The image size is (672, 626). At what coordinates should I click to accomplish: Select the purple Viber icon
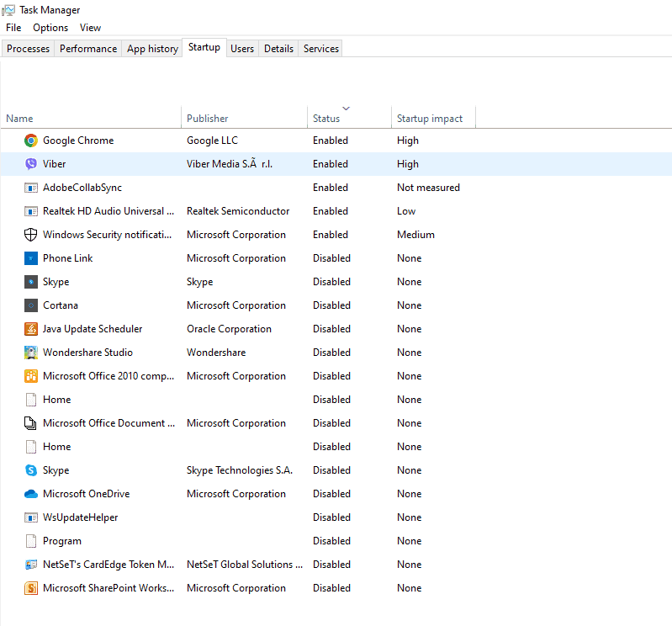tap(31, 164)
